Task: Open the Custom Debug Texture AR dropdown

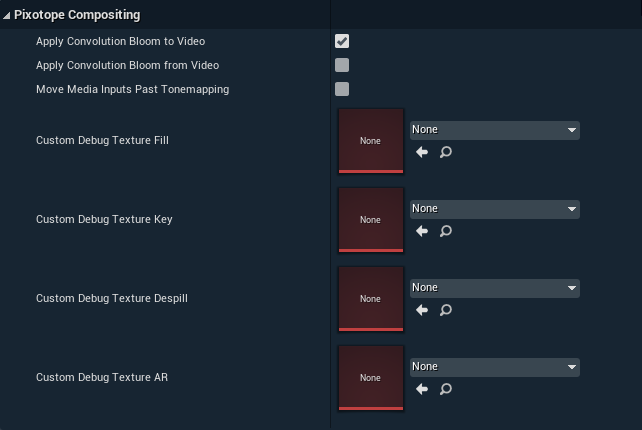Action: tap(494, 367)
